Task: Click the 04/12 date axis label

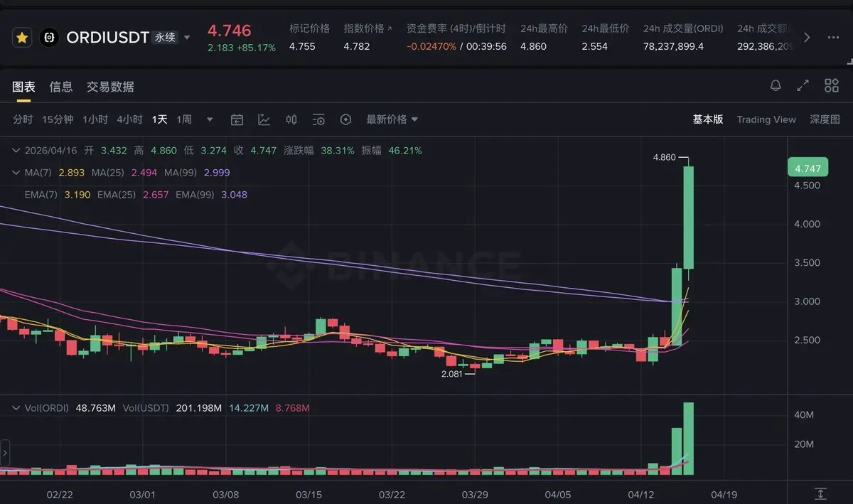Action: (640, 493)
